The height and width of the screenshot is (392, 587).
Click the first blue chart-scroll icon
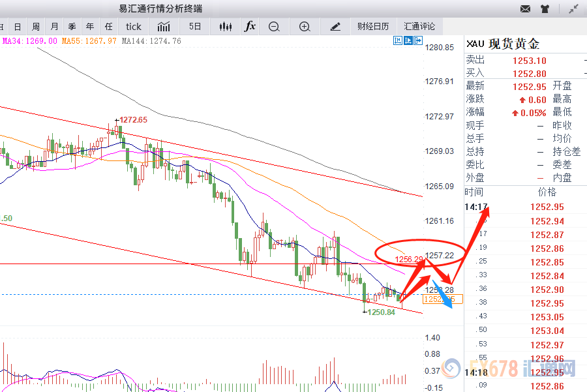[x=398, y=40]
